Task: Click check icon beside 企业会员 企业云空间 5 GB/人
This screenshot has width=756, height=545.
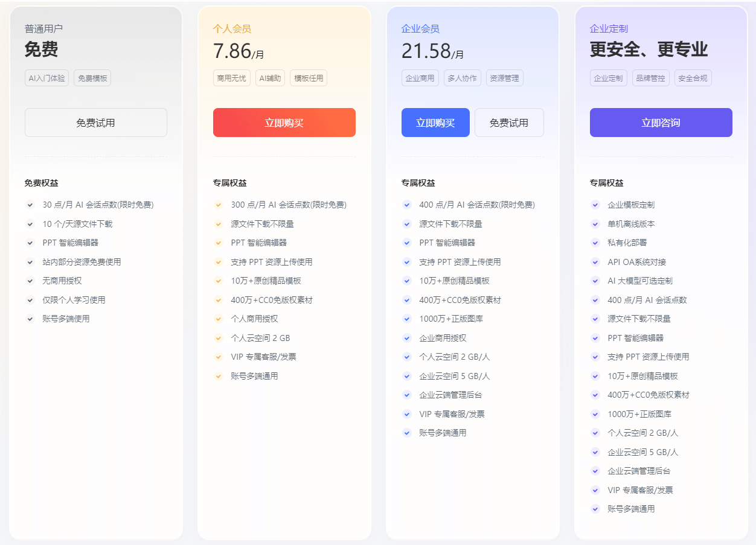Action: tap(407, 376)
